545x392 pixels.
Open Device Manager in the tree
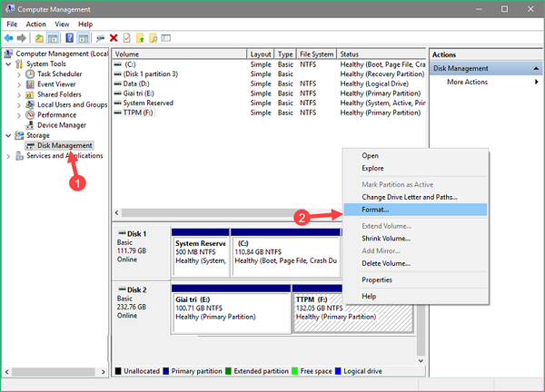[x=61, y=125]
